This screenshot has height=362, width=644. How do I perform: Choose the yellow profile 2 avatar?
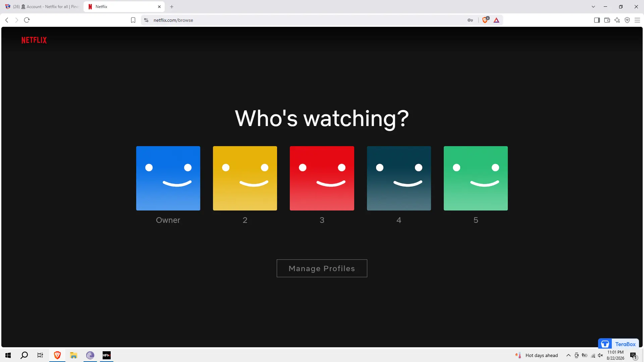245,178
